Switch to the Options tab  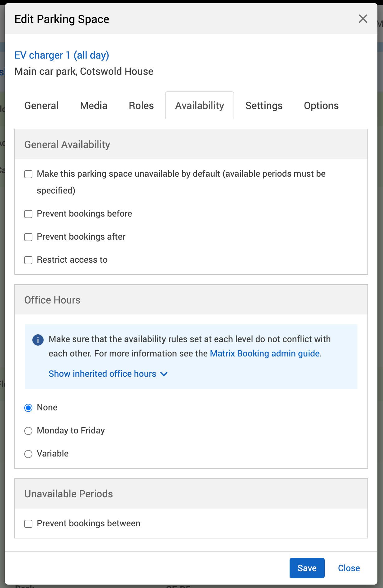pos(321,106)
